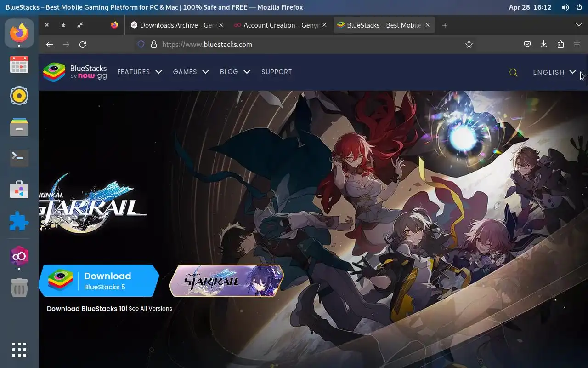Select the BlueStacks tab

[x=384, y=25]
